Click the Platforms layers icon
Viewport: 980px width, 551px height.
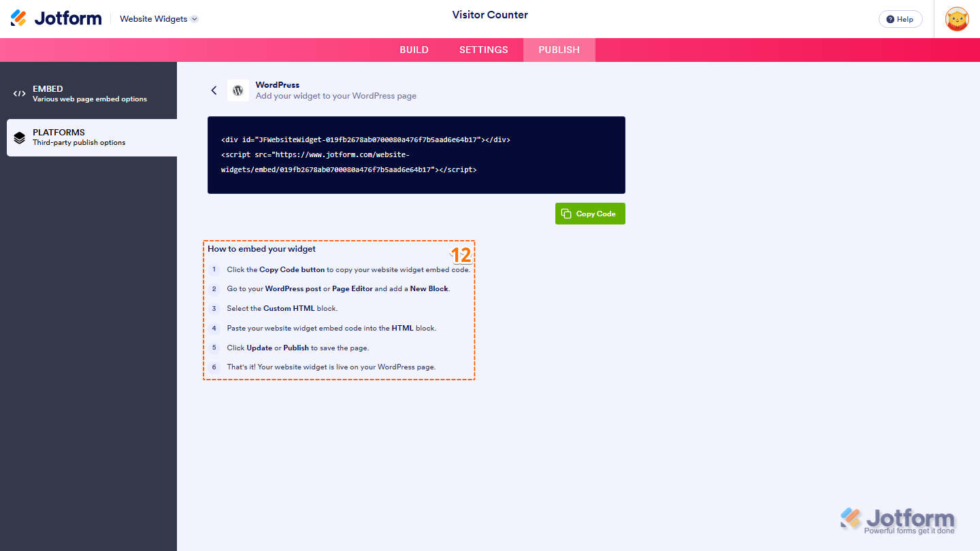pyautogui.click(x=20, y=138)
